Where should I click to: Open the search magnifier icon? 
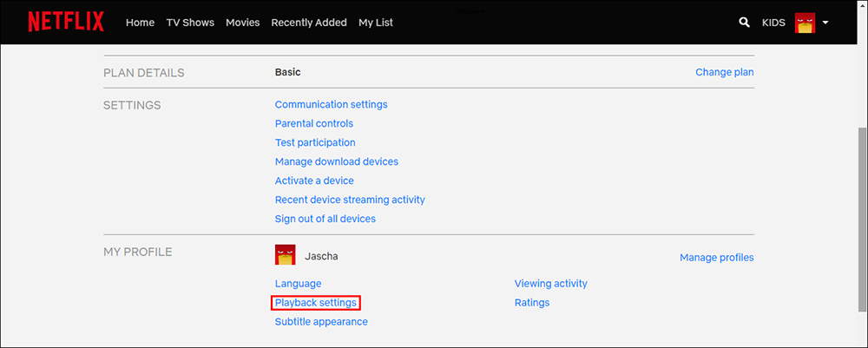tap(745, 23)
